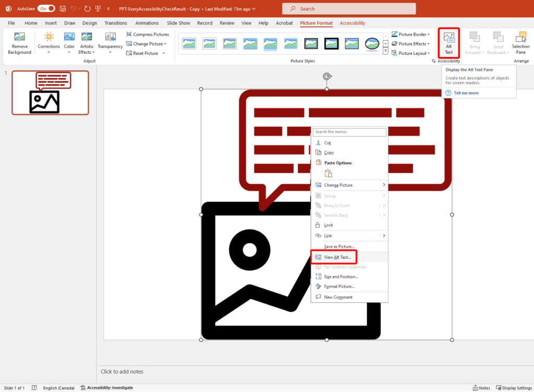The height and width of the screenshot is (392, 534).
Task: Click the Reset Picture icon
Action: pos(143,53)
